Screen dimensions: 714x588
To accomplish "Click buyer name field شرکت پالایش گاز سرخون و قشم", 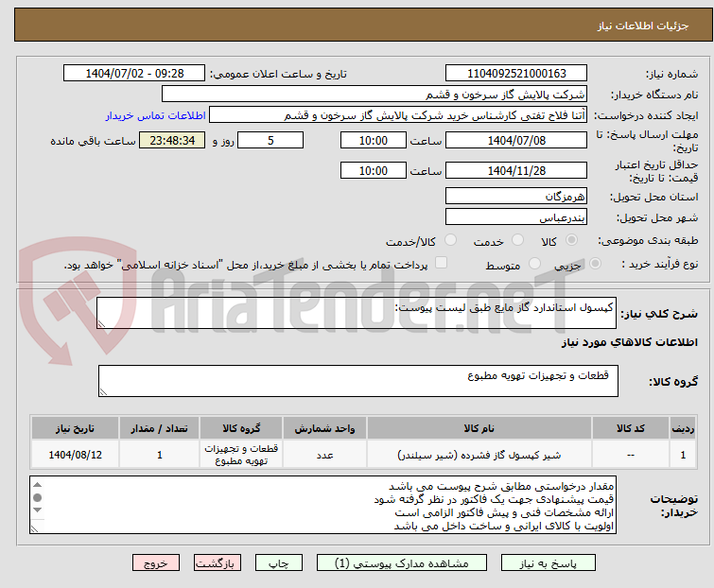I will point(374,95).
